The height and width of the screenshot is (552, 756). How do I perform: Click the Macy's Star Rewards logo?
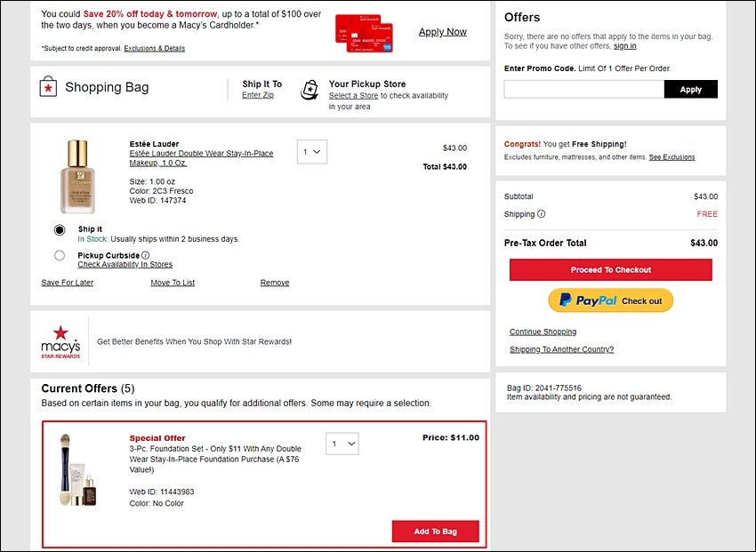tap(60, 342)
